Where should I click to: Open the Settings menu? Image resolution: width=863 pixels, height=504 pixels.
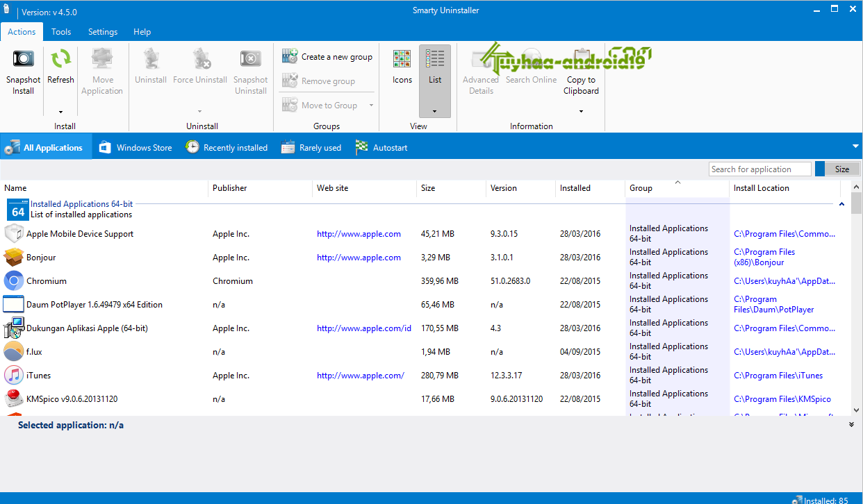pos(103,32)
